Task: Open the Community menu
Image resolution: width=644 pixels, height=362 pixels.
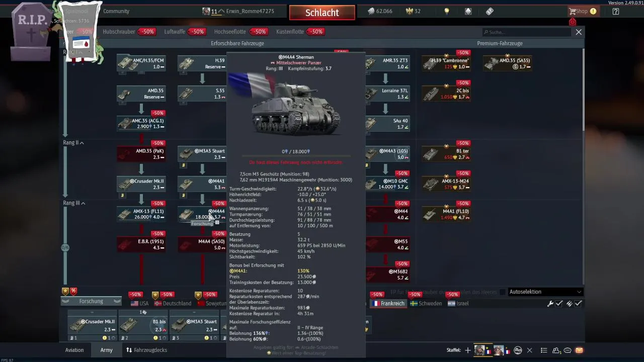Action: point(116,11)
